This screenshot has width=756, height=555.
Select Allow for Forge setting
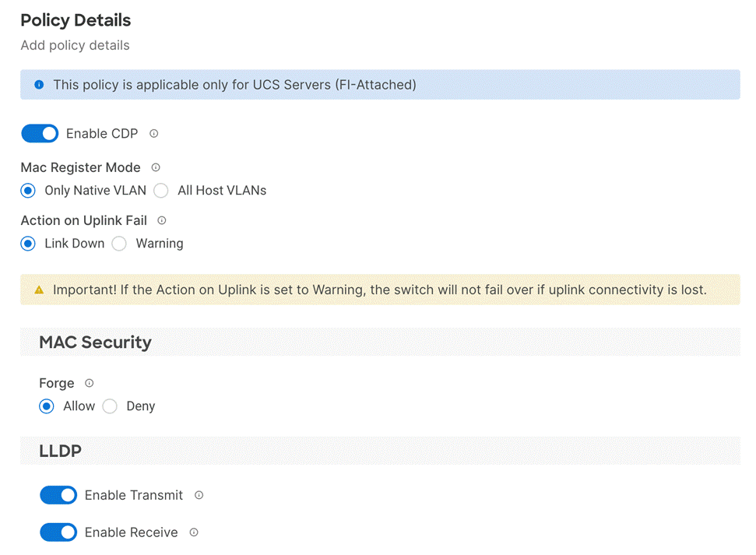tap(47, 406)
